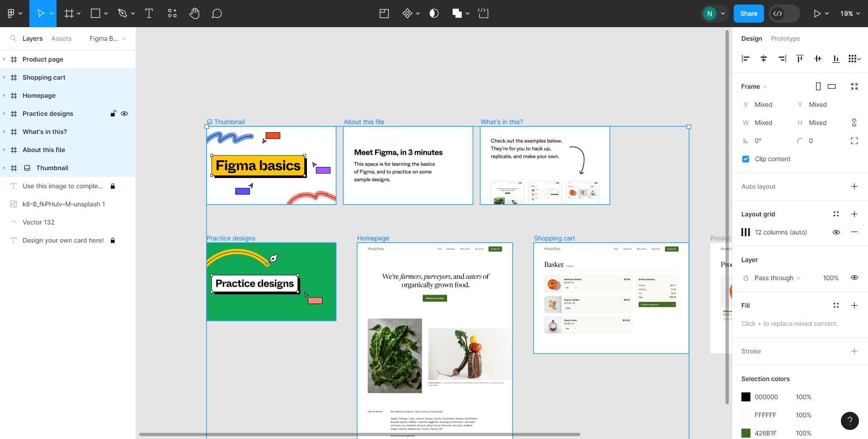Open the help question mark bubble
The width and height of the screenshot is (868, 439).
(850, 421)
